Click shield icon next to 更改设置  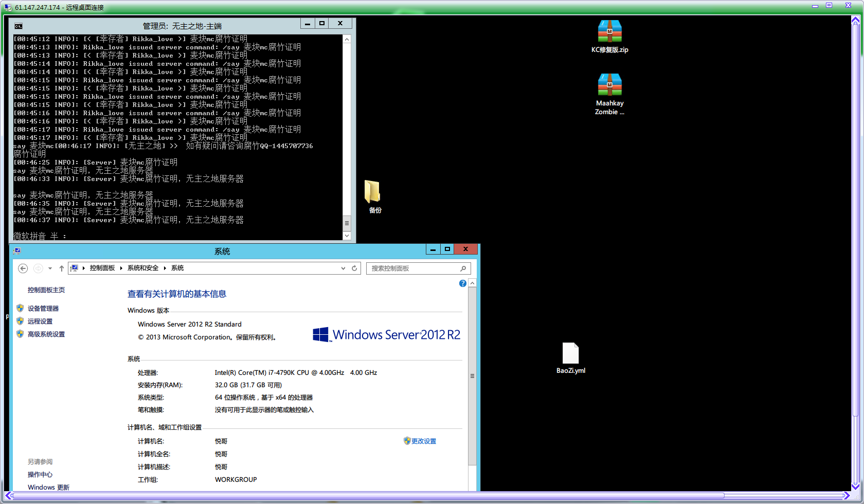[x=407, y=441]
